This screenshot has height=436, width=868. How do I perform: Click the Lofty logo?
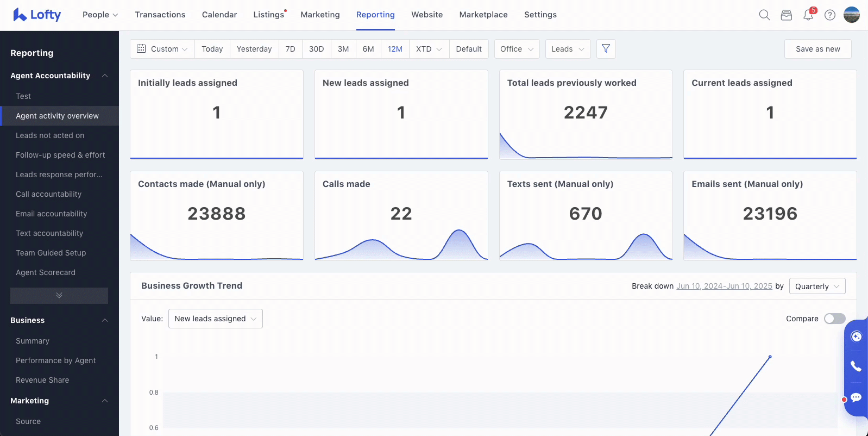coord(37,15)
